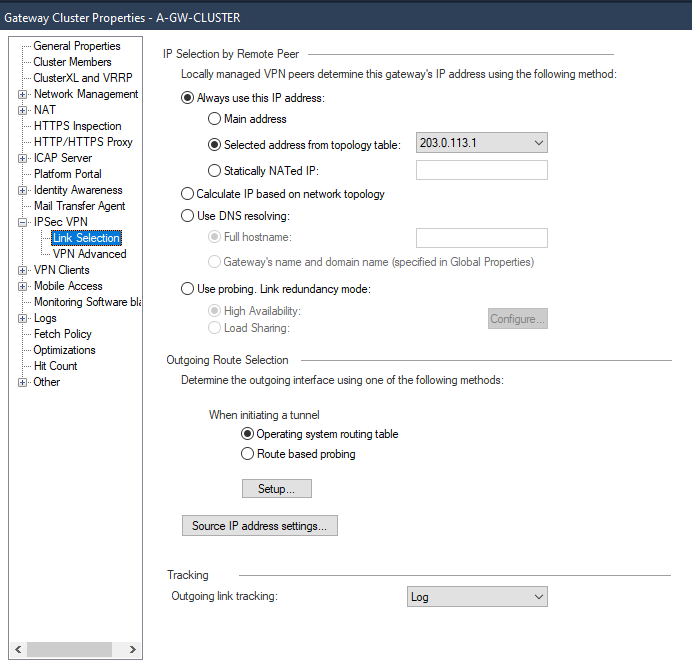Select the Main address radio button
Viewport: 692px width, 664px height.
point(214,119)
